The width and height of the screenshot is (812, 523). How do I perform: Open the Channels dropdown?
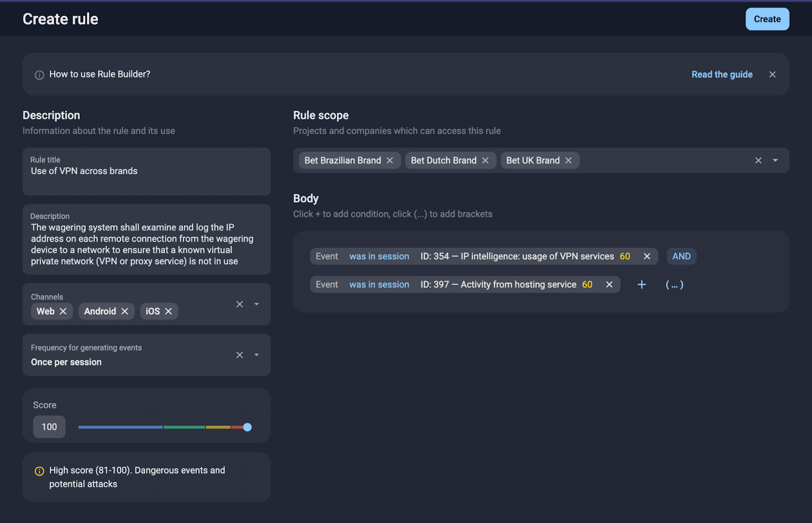[256, 304]
